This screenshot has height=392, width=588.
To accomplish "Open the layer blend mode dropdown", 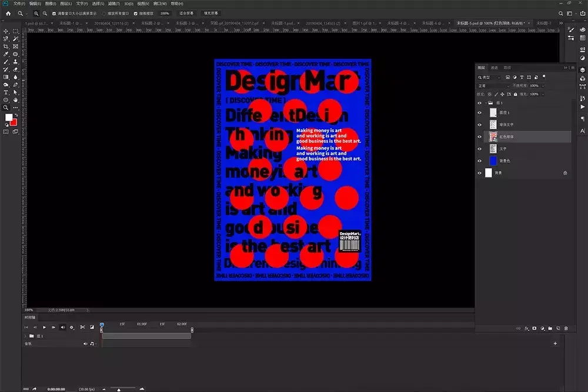I will pyautogui.click(x=493, y=86).
